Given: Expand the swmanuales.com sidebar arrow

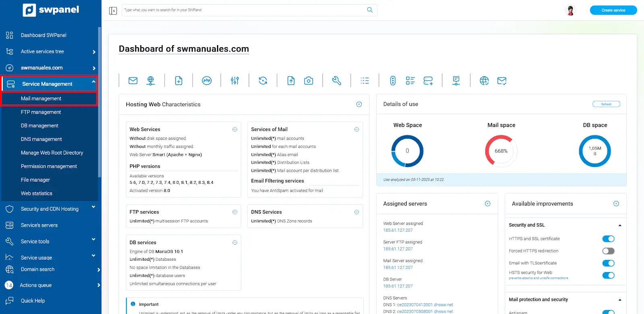Looking at the screenshot, I should click(94, 68).
